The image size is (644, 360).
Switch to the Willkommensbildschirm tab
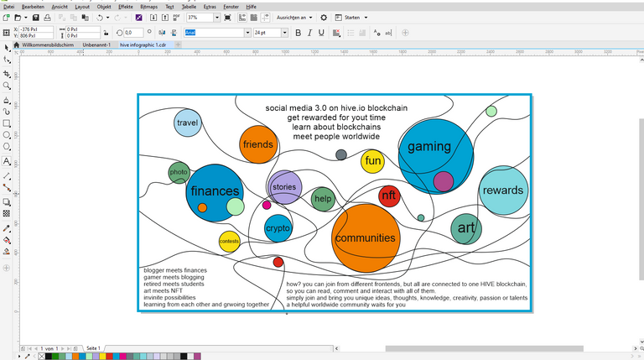[48, 44]
